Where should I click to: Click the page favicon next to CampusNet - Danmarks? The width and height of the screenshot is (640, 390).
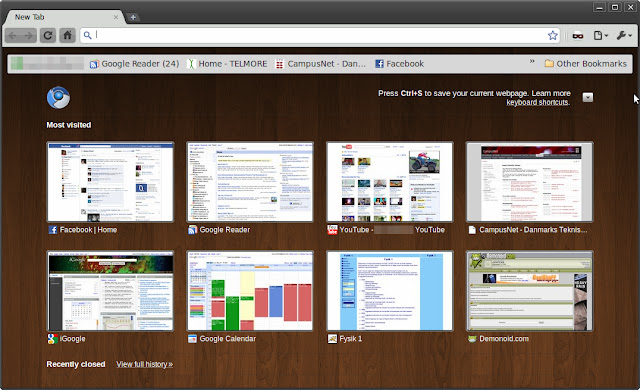click(x=472, y=230)
